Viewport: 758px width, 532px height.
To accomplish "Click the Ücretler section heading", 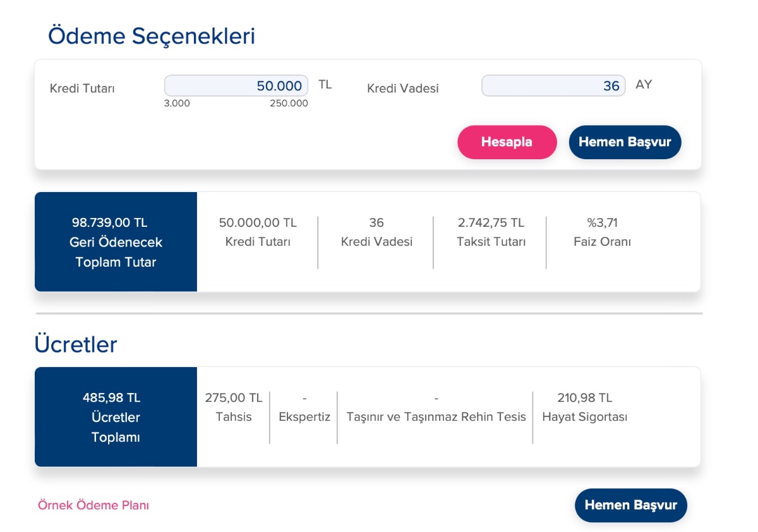I will click(x=76, y=345).
